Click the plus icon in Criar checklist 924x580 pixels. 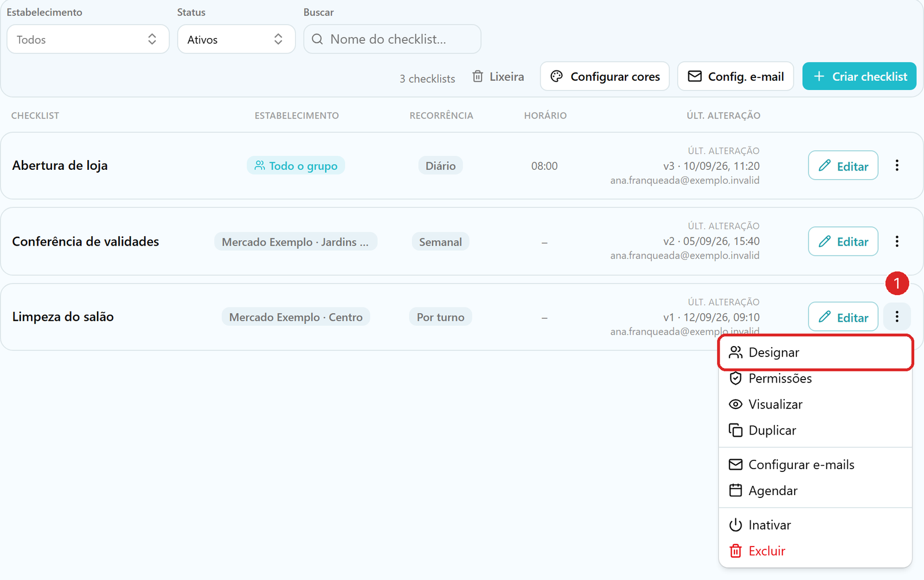pyautogui.click(x=819, y=76)
